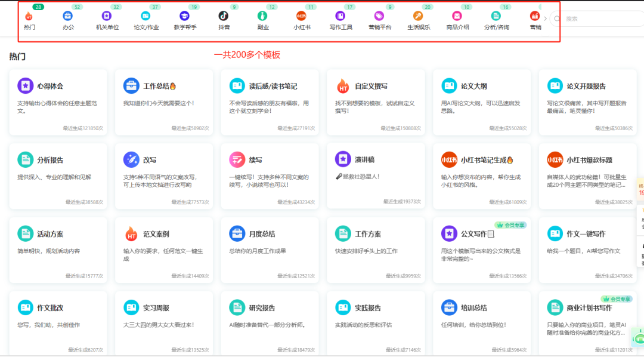The height and width of the screenshot is (357, 644).
Task: Expand more categories with the right chevron
Action: pos(546,19)
